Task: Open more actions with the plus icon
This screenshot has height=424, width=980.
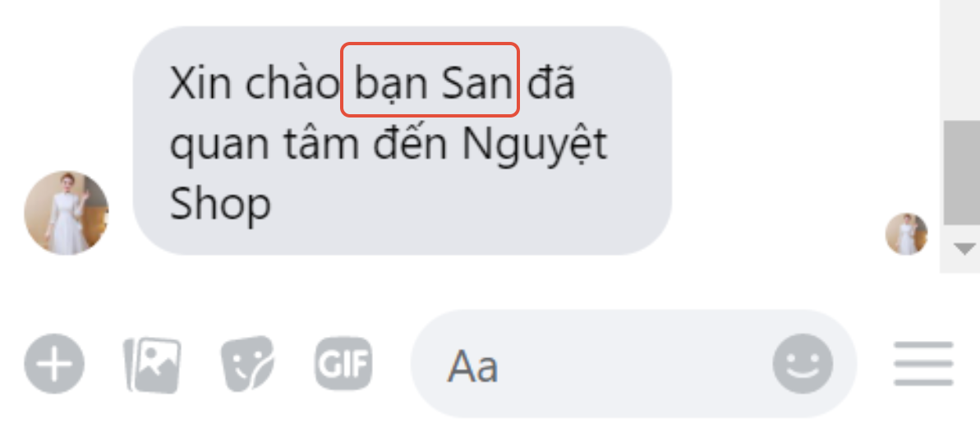Action: [x=54, y=364]
